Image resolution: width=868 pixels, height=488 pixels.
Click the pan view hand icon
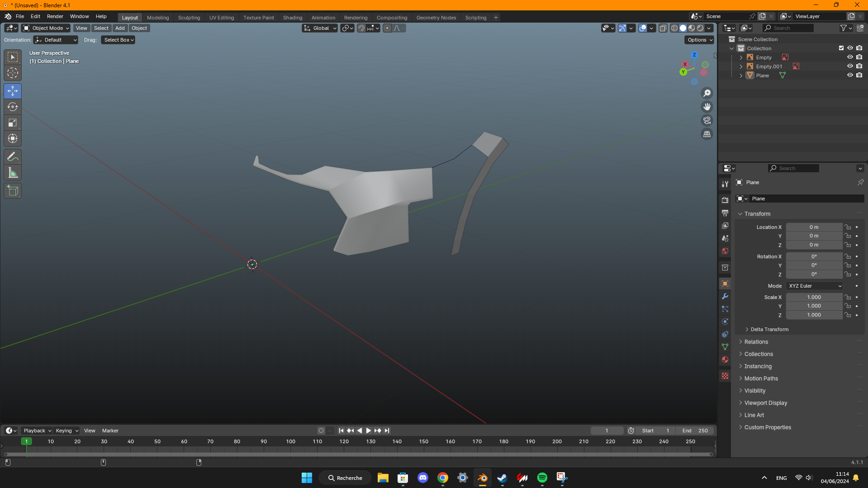707,107
